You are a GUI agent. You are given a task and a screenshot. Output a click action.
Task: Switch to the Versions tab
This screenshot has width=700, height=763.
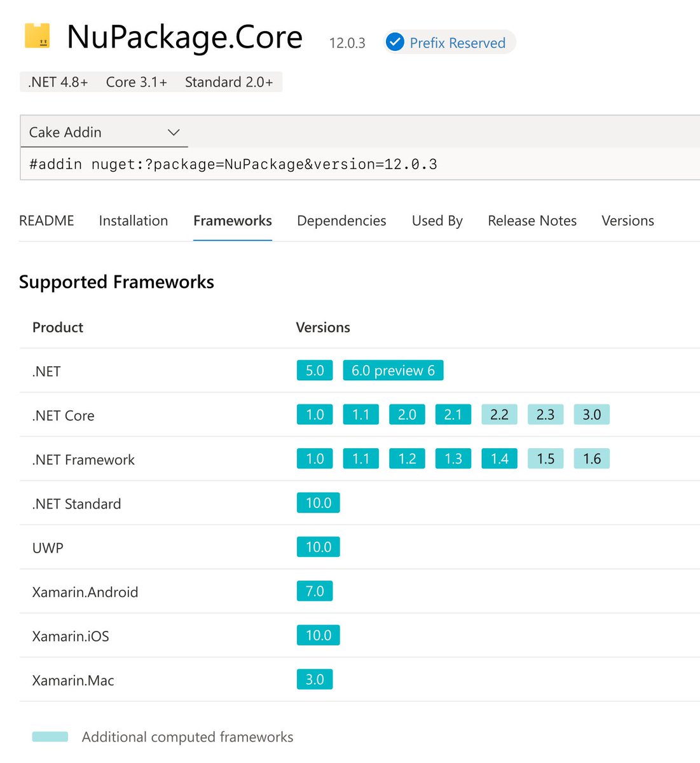628,221
